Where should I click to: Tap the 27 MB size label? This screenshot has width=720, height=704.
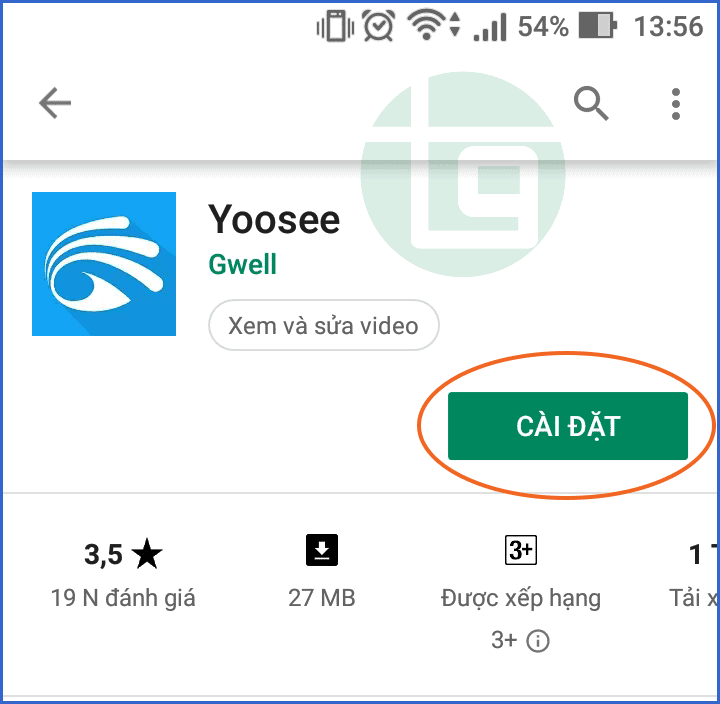[x=322, y=598]
